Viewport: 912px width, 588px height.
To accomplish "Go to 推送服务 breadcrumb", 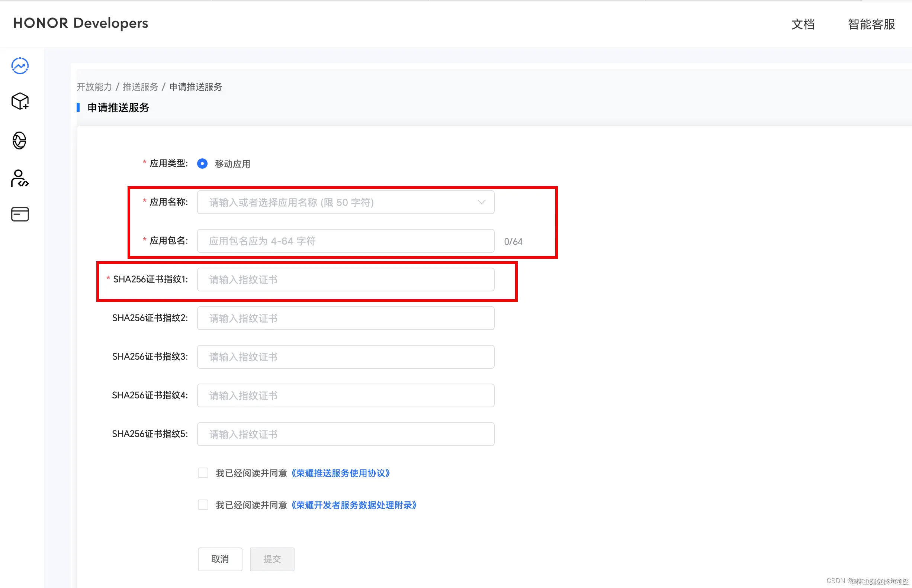I will [x=140, y=87].
